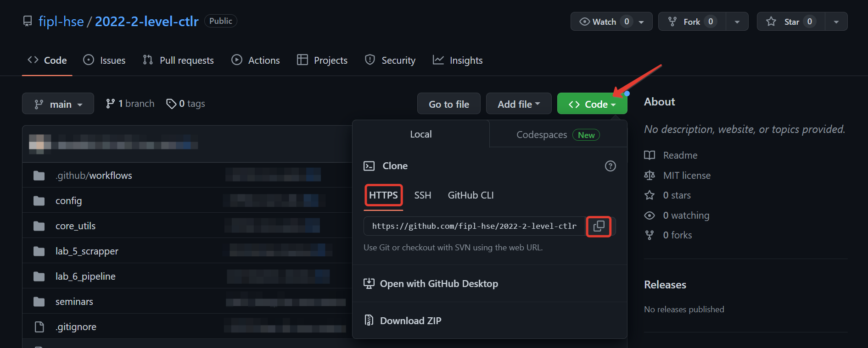Open the fipl-hse organization link
868x348 pixels.
tap(61, 21)
